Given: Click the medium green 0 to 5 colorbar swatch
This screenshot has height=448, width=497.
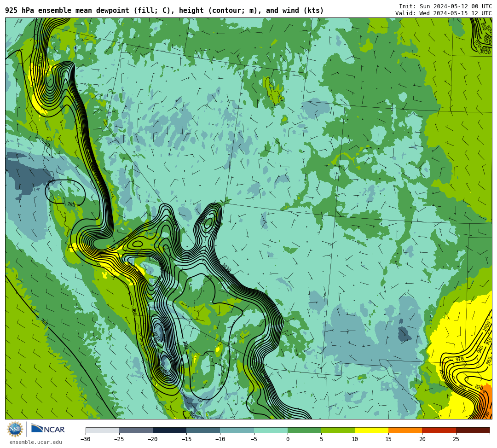Looking at the screenshot, I should [304, 430].
